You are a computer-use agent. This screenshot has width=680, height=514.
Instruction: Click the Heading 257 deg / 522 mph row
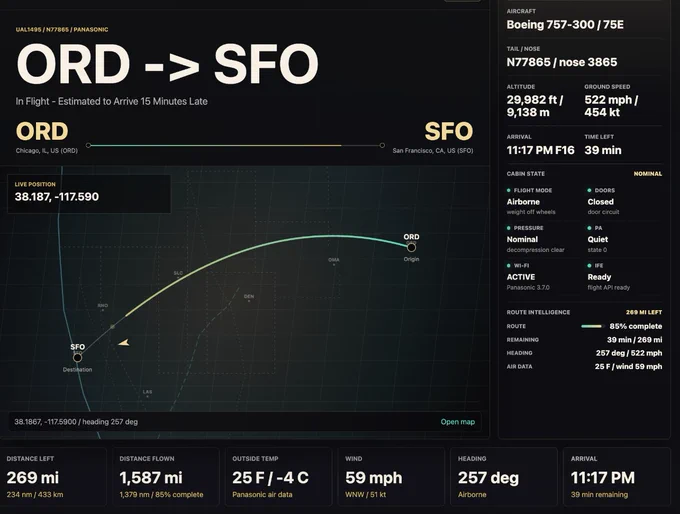[x=584, y=353]
